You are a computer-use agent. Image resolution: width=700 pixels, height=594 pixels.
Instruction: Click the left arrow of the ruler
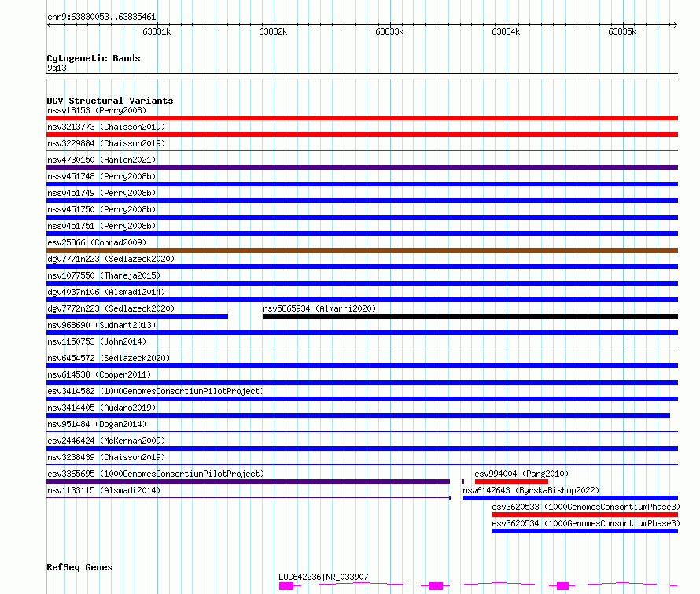[x=49, y=24]
